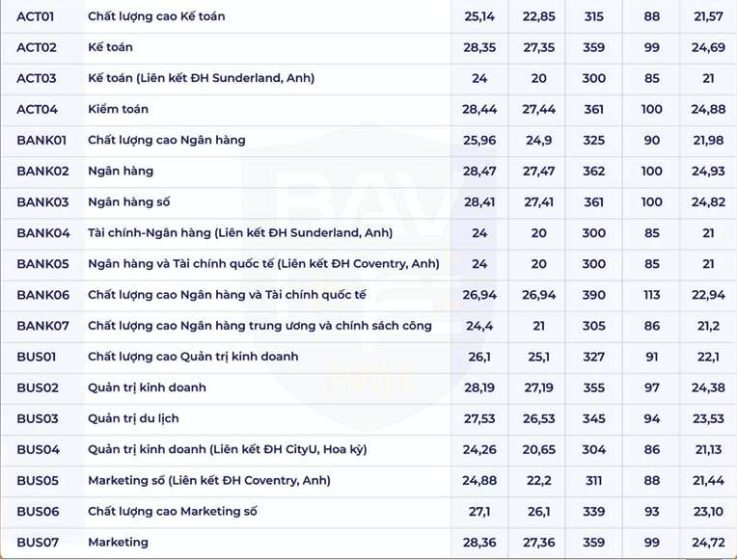Screen dimensions: 737x560
Task: Select the BANK01 code cell
Action: pos(41,141)
